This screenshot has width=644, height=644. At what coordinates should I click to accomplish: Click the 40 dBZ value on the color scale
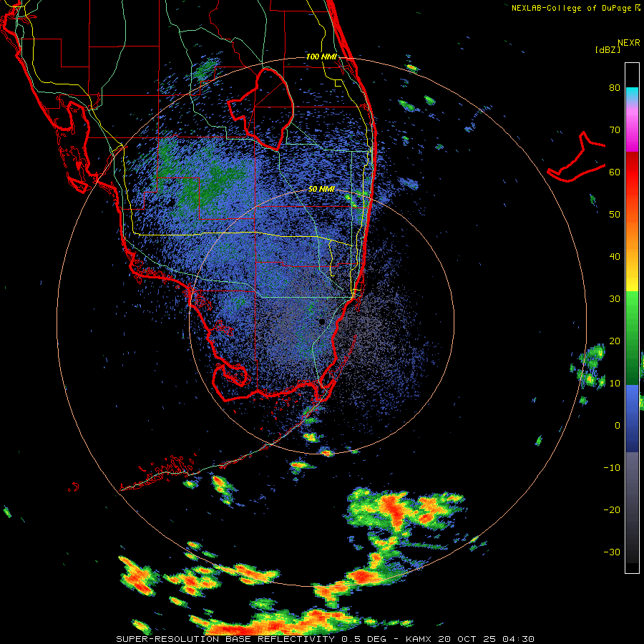615,257
